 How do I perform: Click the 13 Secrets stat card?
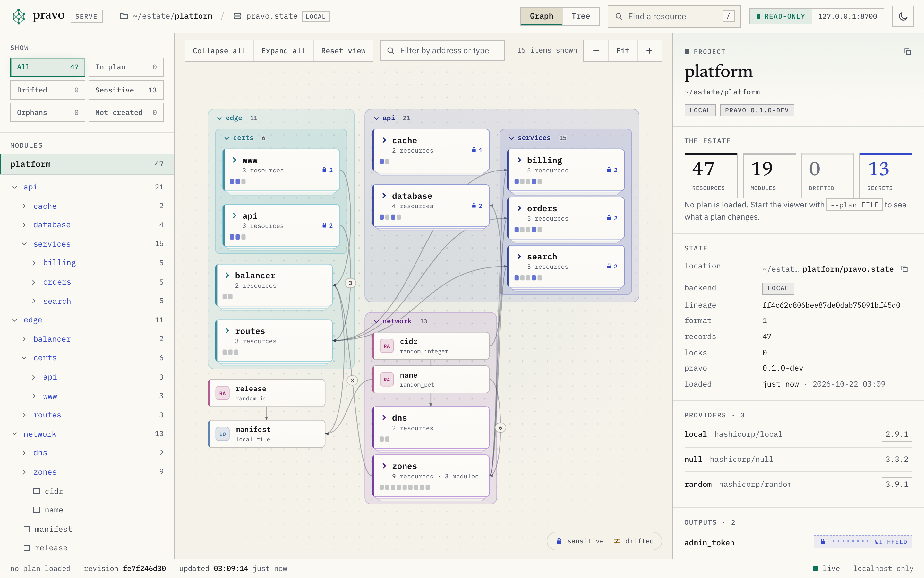(x=885, y=175)
